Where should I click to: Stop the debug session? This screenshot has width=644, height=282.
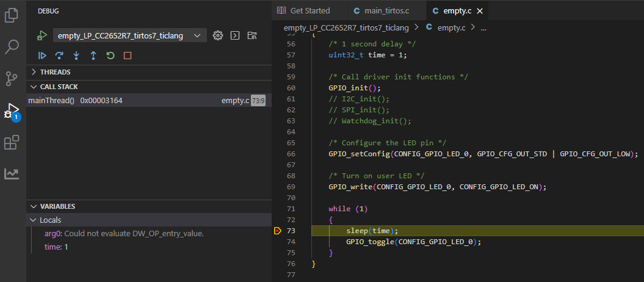128,56
